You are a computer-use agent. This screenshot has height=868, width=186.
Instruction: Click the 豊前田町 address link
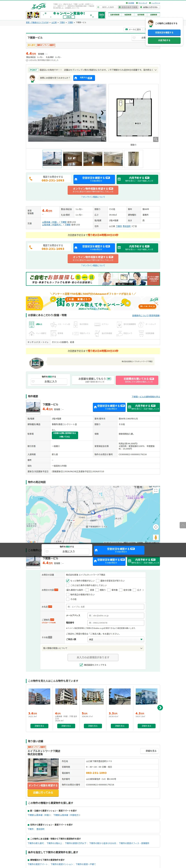point(127,226)
